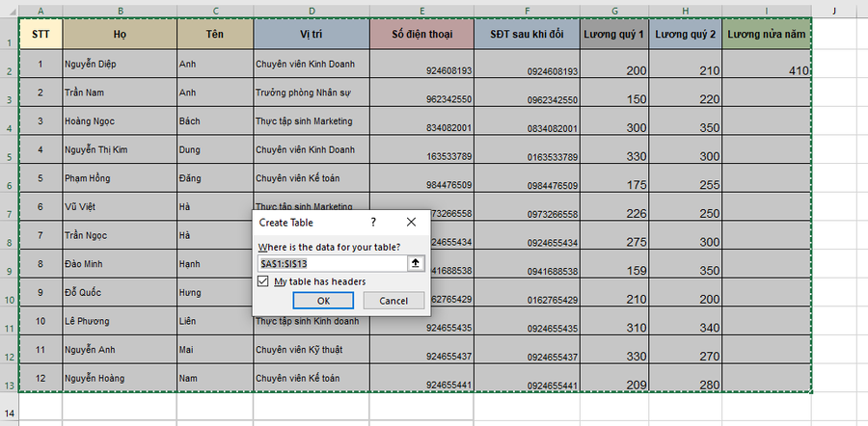
Task: Close the Create Table dialog
Action: [x=411, y=223]
